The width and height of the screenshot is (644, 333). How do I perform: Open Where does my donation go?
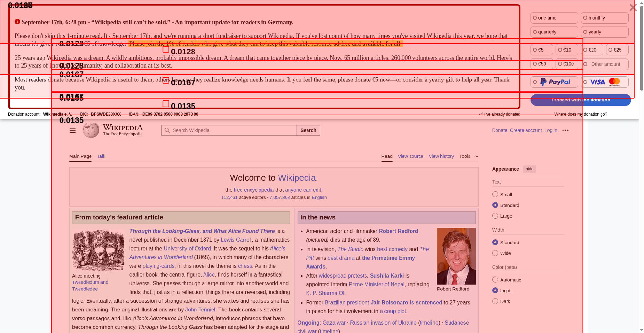pos(581,114)
